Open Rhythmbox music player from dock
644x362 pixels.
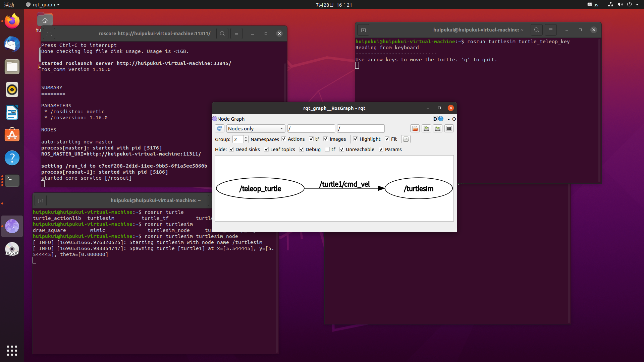(x=12, y=89)
